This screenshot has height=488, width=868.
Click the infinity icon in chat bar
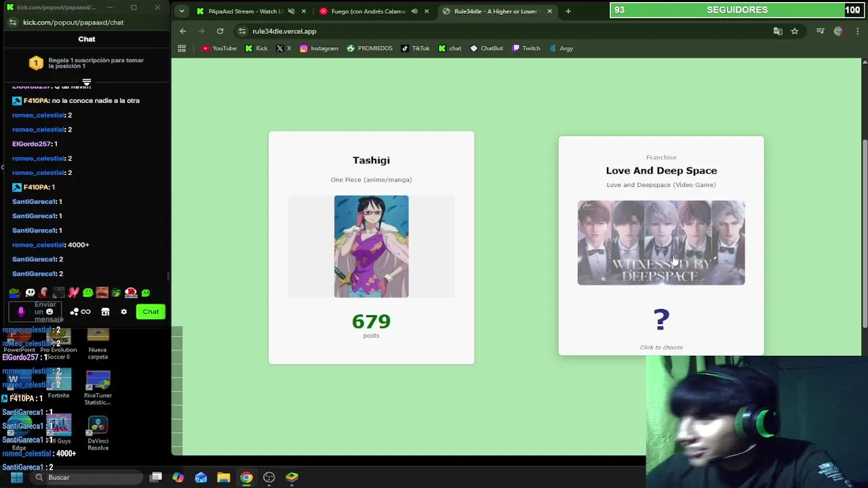[85, 312]
